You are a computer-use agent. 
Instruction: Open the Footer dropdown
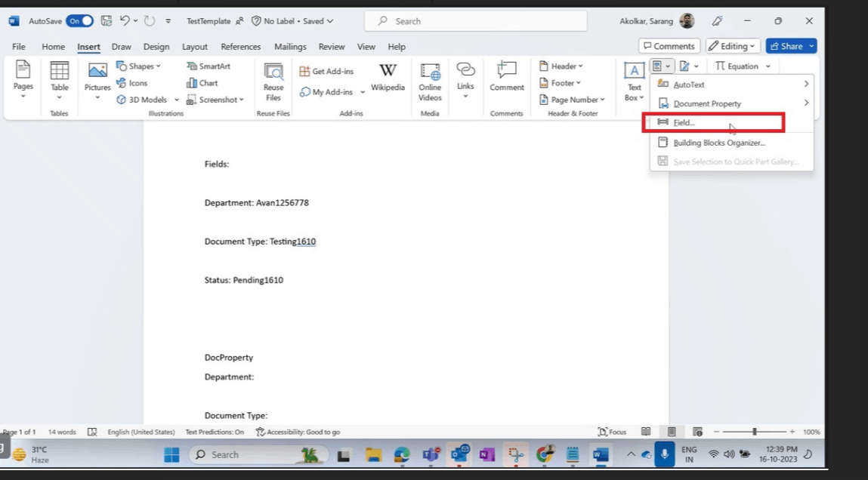[560, 83]
